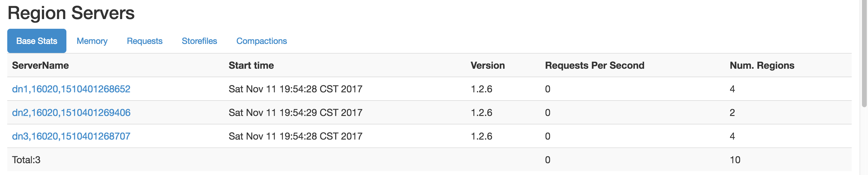Click the ServerName column header

click(x=40, y=65)
